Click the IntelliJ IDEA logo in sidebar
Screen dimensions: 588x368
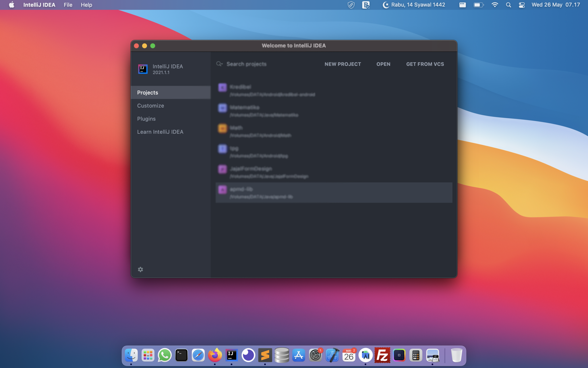point(143,69)
